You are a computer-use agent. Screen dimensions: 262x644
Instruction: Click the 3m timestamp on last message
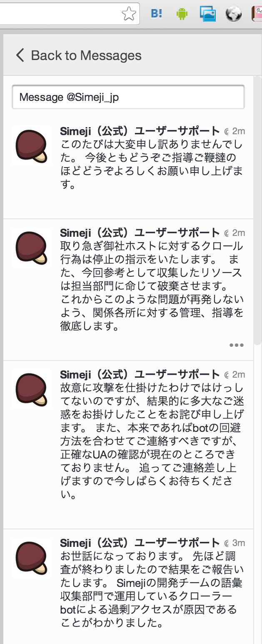click(x=239, y=543)
